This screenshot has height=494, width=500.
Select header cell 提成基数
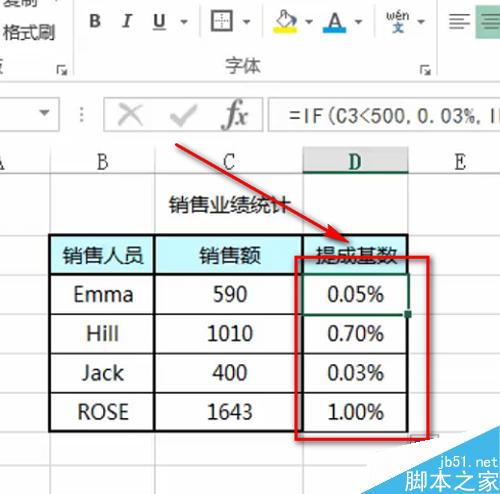coord(355,255)
